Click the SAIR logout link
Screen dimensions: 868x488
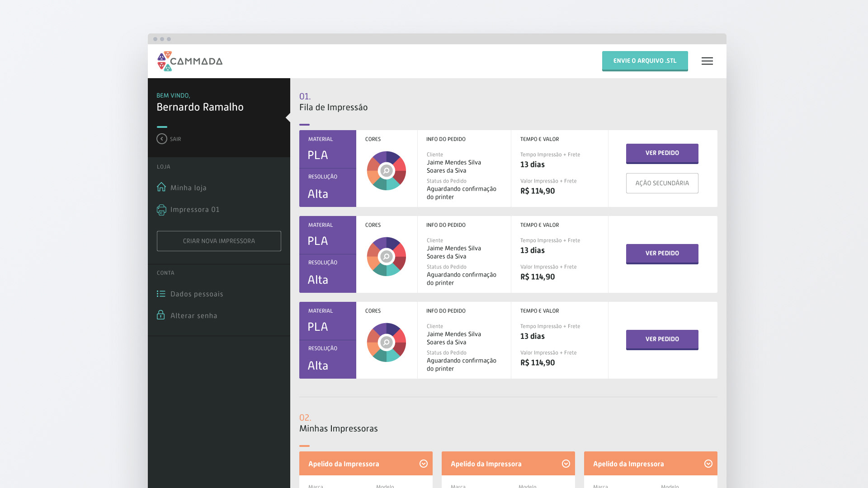click(x=175, y=139)
